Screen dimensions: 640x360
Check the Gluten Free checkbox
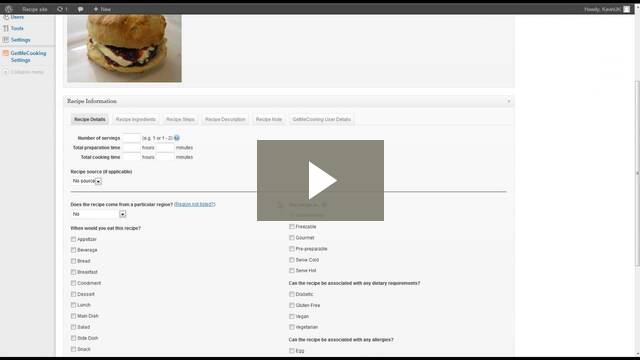[292, 305]
